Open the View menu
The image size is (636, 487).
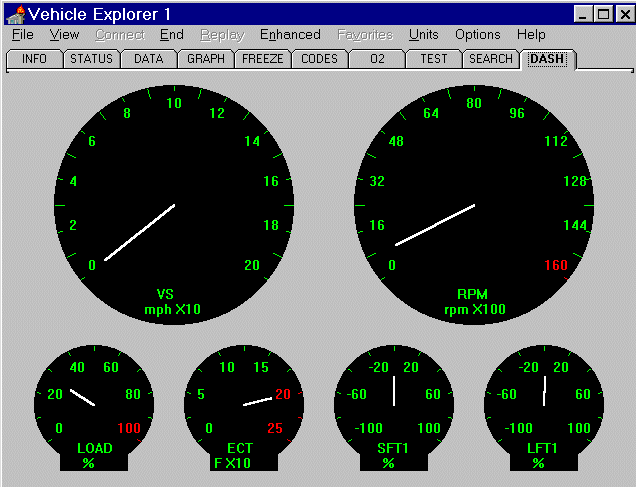[x=64, y=35]
